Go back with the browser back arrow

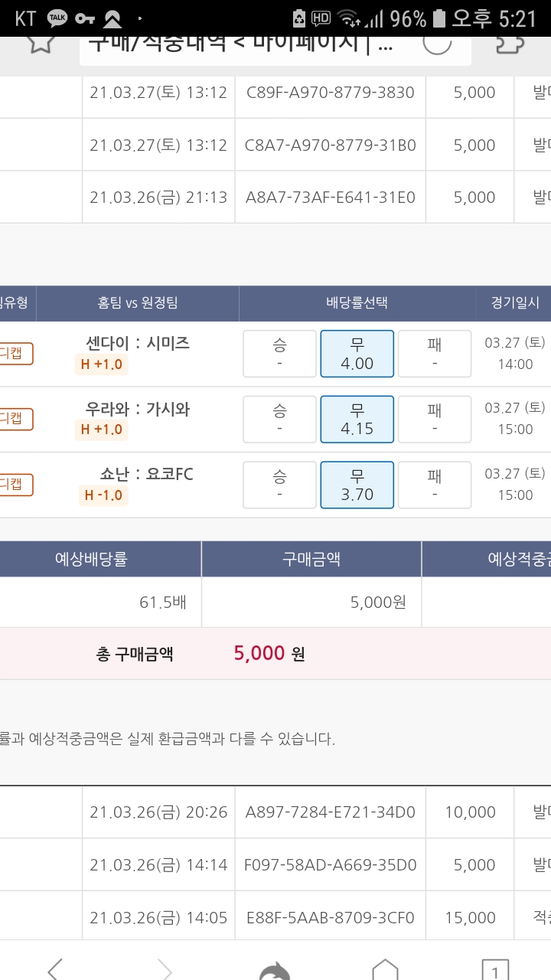(x=55, y=967)
